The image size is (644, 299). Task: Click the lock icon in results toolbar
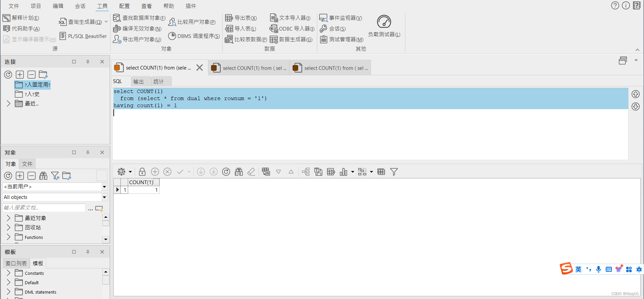tap(142, 172)
